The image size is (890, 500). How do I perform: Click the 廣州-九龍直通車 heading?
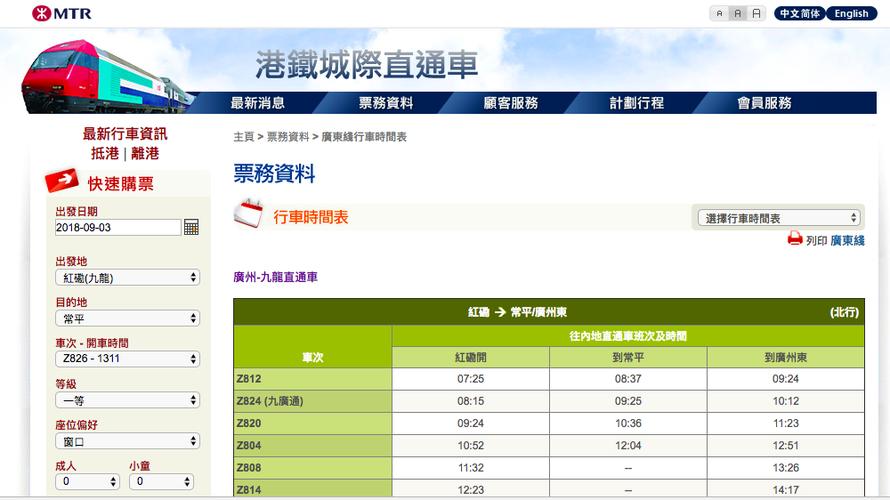click(x=275, y=277)
